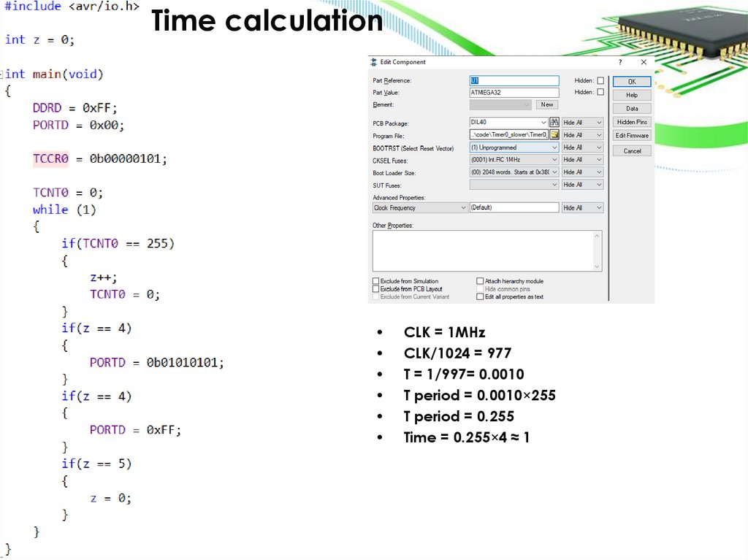
Task: Click the 'Time calculation' slide title
Action: pyautogui.click(x=267, y=20)
